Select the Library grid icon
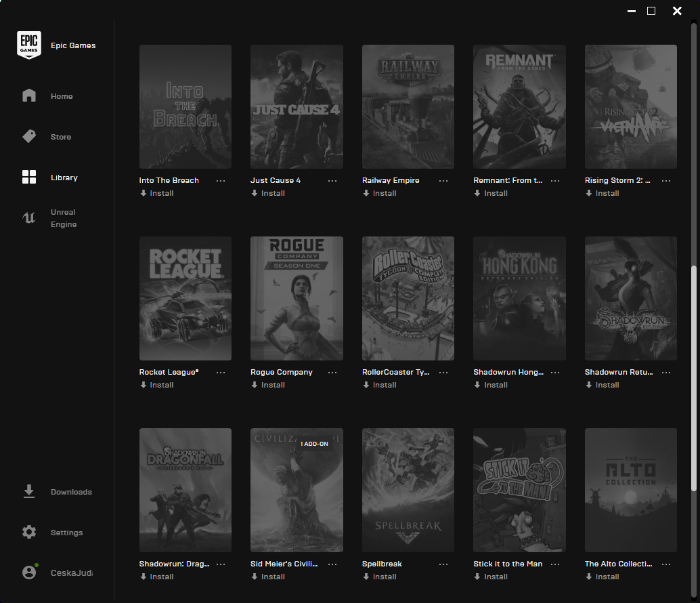This screenshot has height=603, width=700. [29, 177]
